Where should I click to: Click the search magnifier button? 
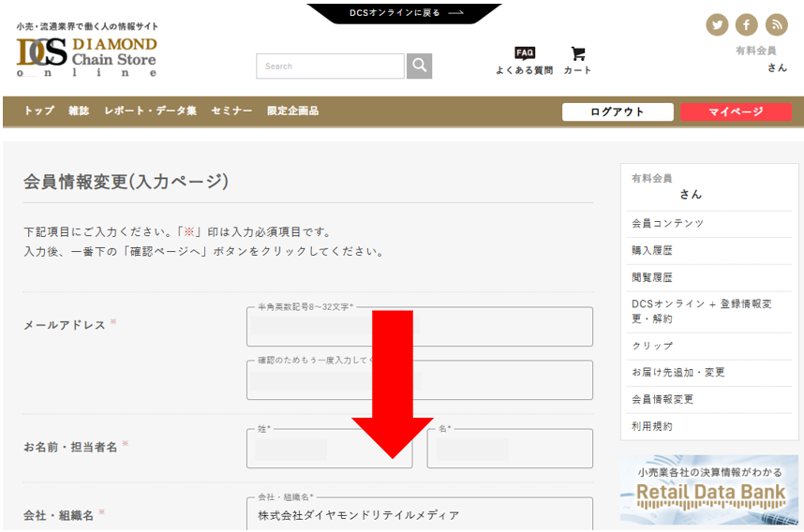[419, 66]
